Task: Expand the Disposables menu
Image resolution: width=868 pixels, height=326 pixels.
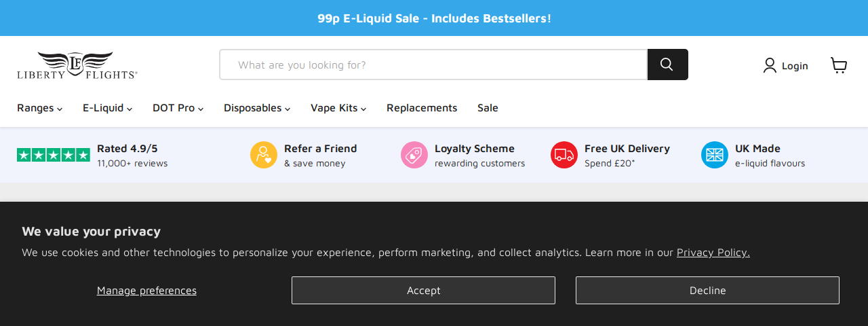Action: pyautogui.click(x=257, y=108)
